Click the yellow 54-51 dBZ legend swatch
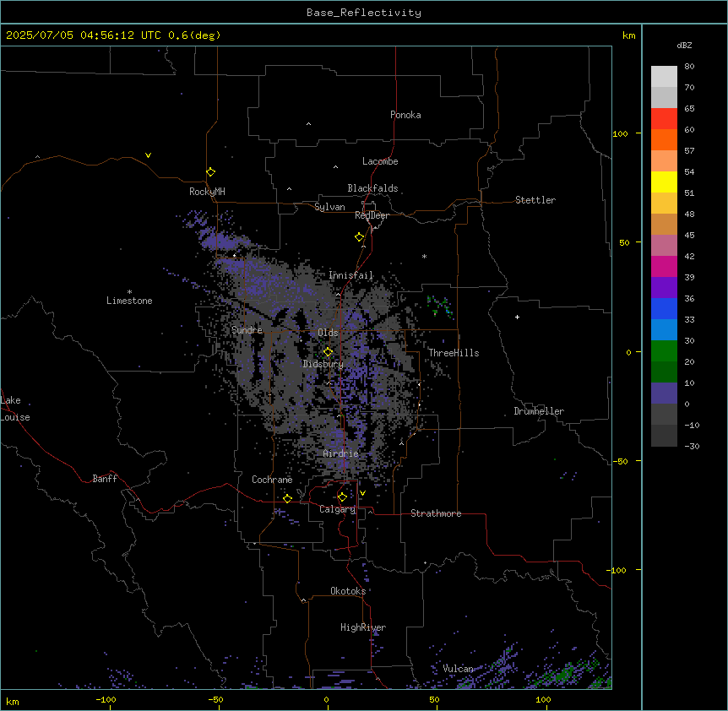 click(664, 182)
